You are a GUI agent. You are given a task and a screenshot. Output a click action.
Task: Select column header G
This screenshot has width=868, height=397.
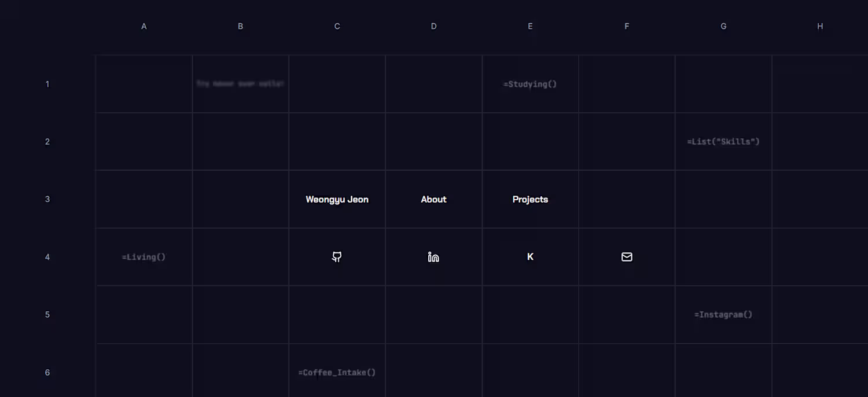coord(723,26)
